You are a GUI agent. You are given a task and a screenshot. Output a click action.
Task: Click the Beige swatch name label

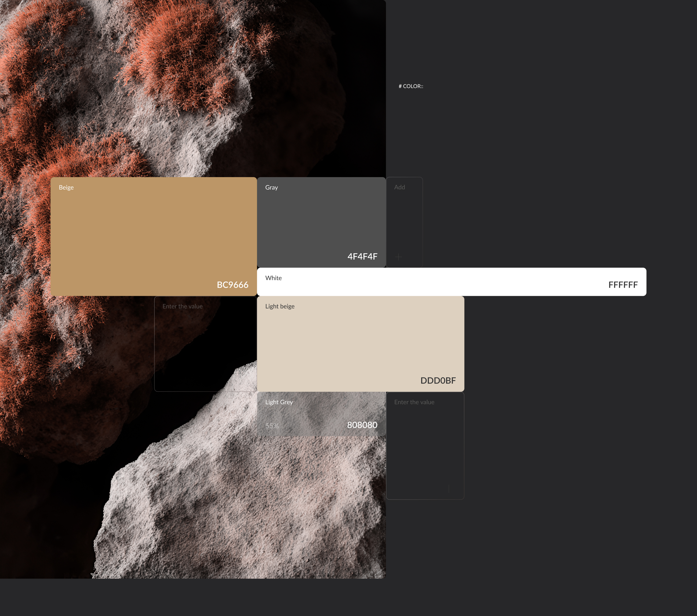(66, 188)
